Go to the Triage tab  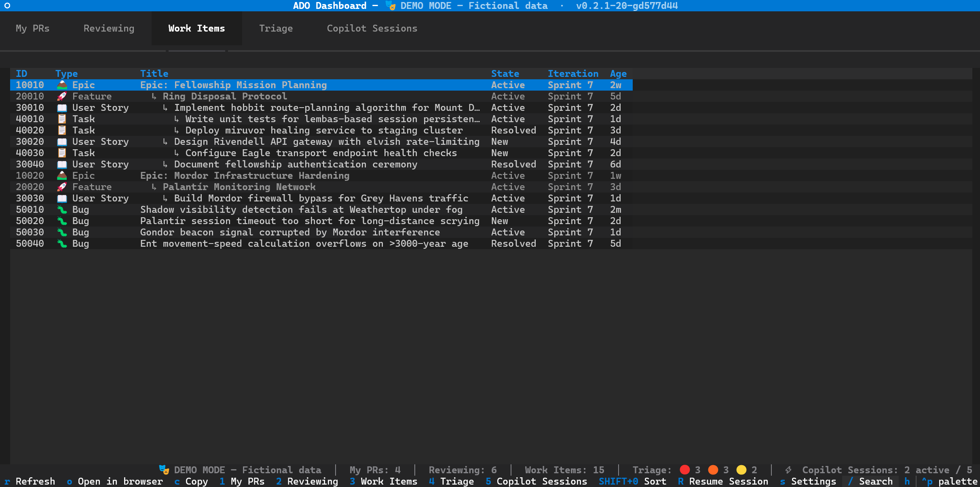[x=276, y=28]
